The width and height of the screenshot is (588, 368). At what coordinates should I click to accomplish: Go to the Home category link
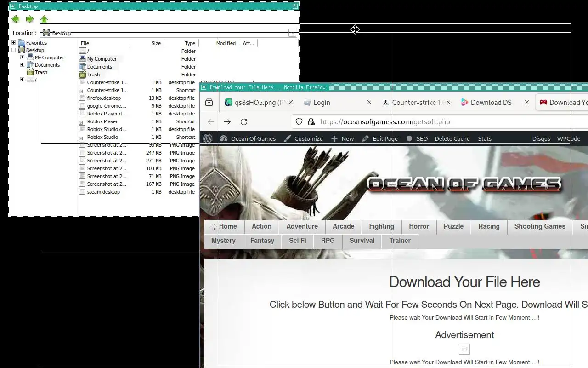[x=224, y=226]
